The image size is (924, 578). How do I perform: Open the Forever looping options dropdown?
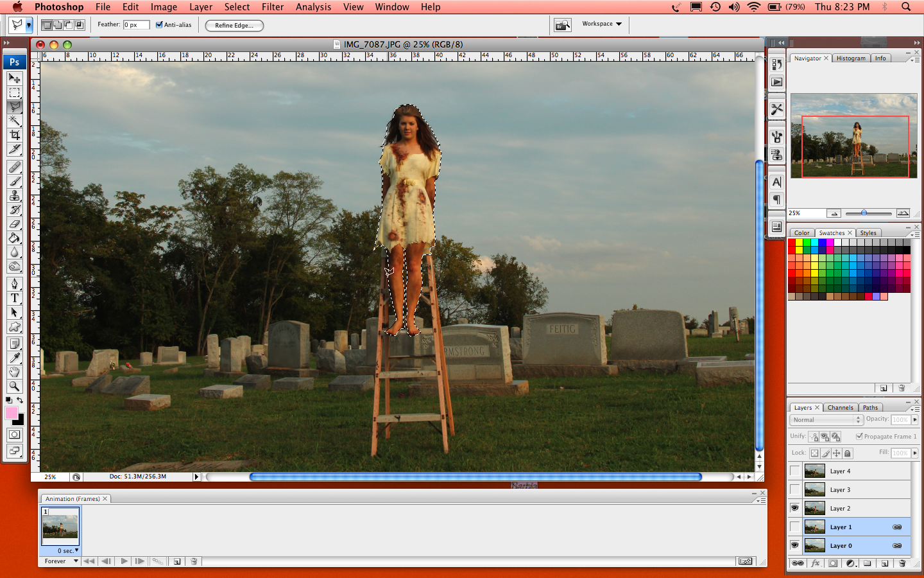pyautogui.click(x=61, y=561)
